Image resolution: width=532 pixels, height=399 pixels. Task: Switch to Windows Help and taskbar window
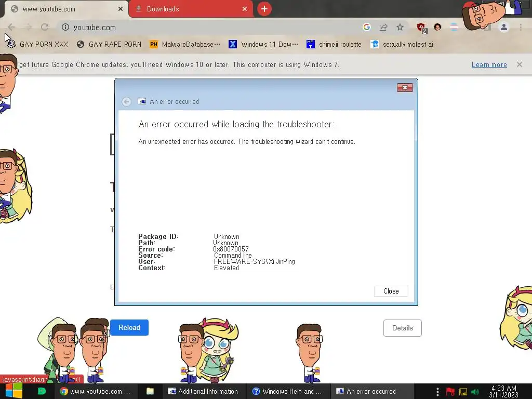point(287,391)
